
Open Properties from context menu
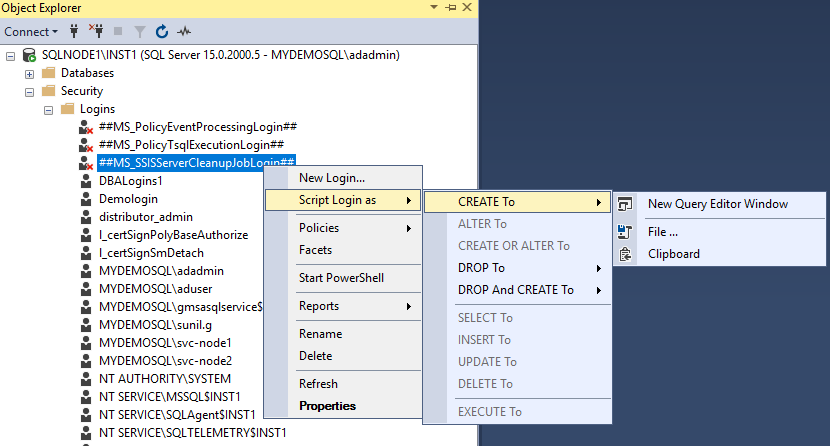(343, 406)
